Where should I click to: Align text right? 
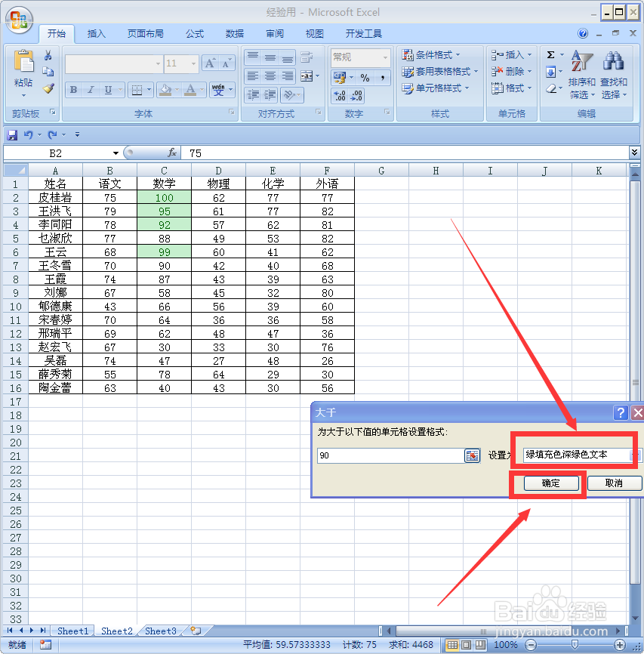288,76
